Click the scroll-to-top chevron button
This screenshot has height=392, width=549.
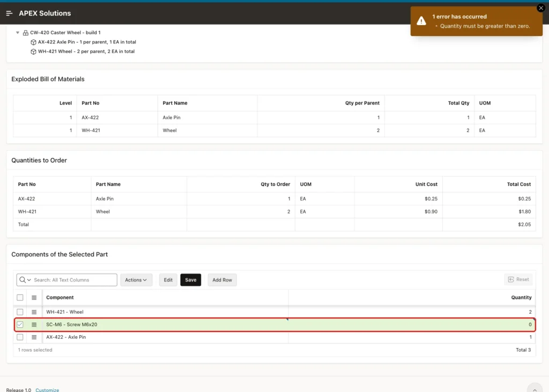point(535,389)
